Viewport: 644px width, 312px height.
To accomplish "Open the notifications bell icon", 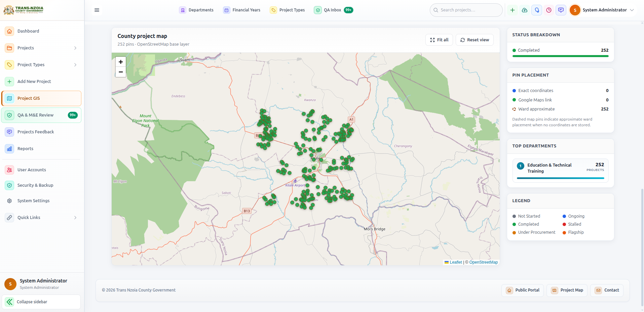I will coord(537,10).
